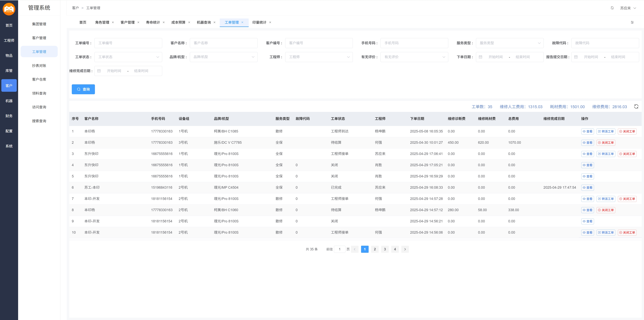
Task: Reassign work order in row 1 (转派工单)
Action: [x=606, y=131]
